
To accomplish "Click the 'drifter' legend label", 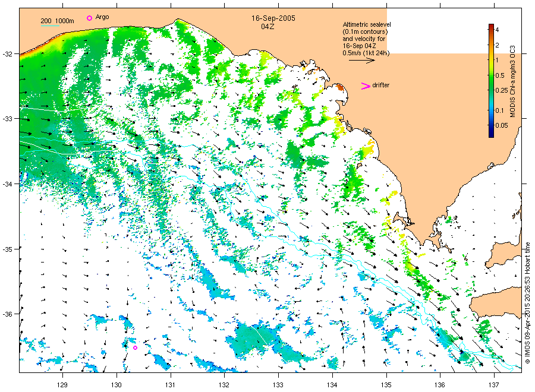I will tap(381, 85).
